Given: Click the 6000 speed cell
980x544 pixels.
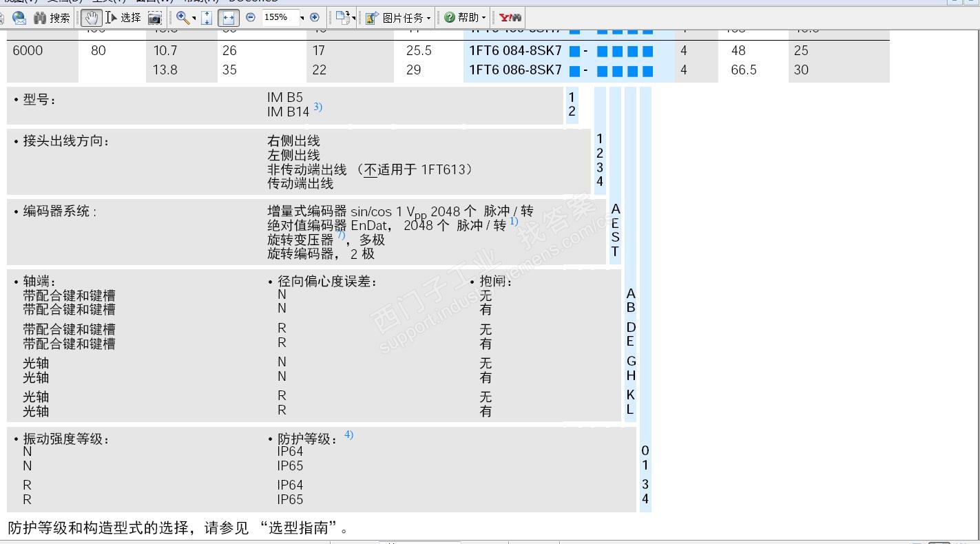Looking at the screenshot, I should click(28, 50).
